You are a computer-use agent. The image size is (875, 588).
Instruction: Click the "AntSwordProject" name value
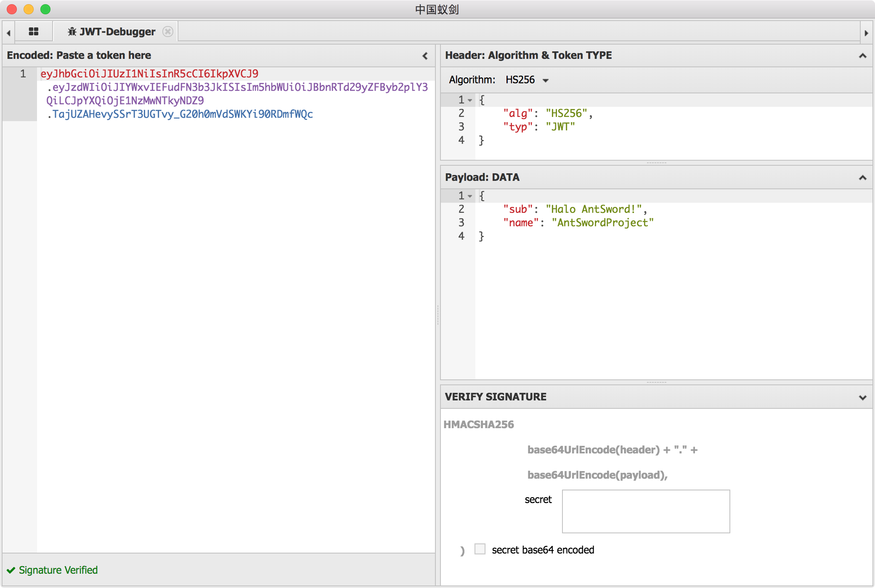[x=602, y=222]
